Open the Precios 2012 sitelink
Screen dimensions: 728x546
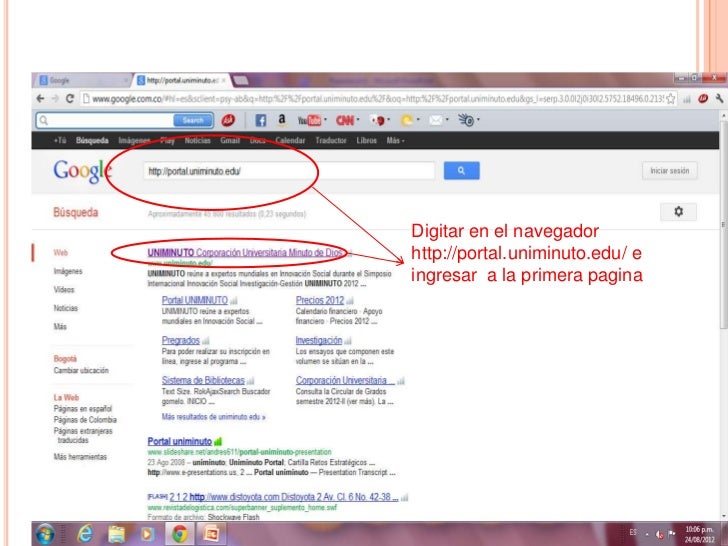click(x=320, y=300)
